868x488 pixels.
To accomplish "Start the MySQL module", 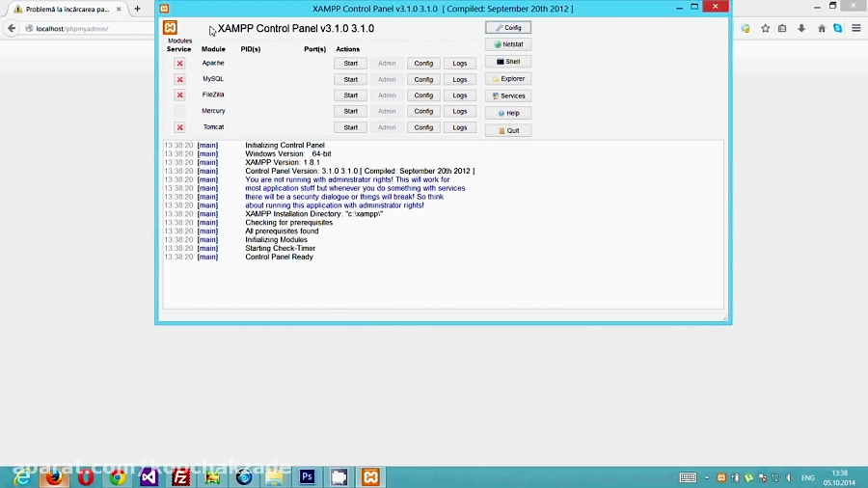I will point(350,79).
